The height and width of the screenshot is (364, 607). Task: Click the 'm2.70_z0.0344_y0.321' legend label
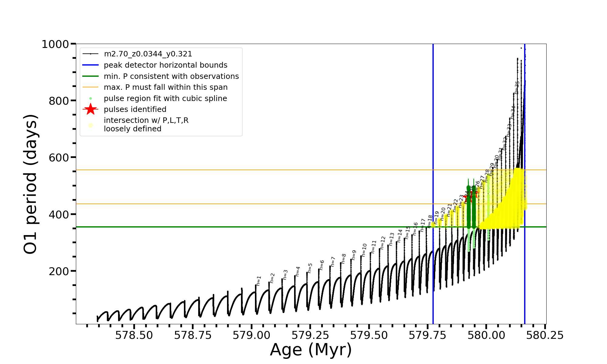click(x=148, y=54)
